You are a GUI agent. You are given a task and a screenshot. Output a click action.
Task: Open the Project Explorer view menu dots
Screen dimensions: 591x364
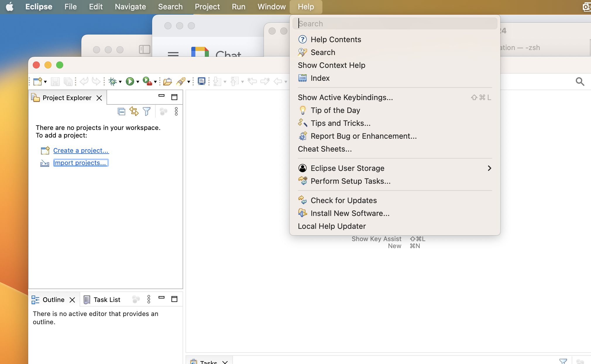click(x=176, y=111)
